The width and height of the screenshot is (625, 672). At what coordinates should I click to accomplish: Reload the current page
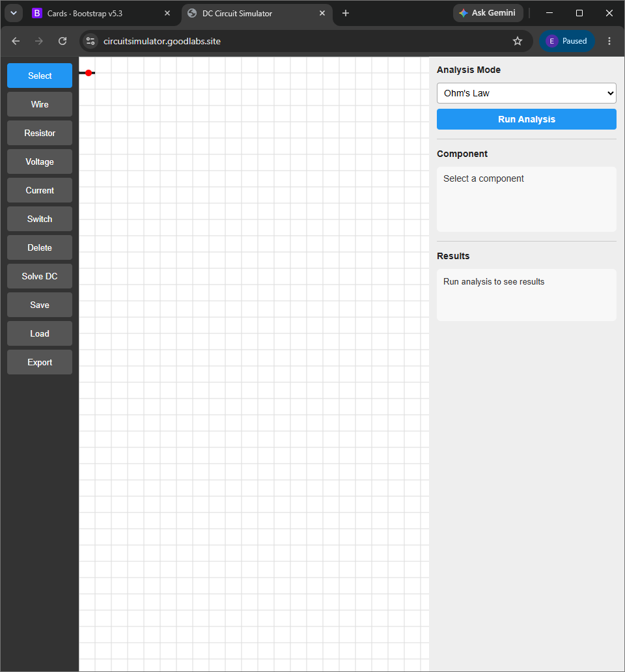[x=62, y=41]
